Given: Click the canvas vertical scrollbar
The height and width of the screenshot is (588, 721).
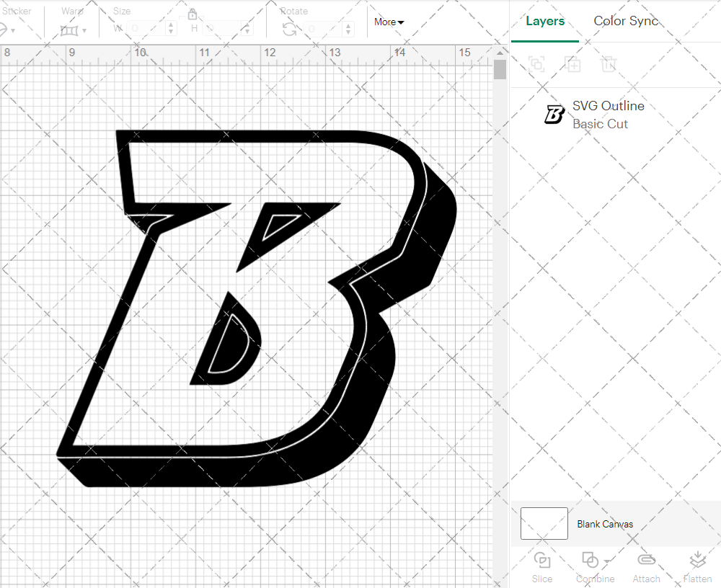Looking at the screenshot, I should point(499,69).
